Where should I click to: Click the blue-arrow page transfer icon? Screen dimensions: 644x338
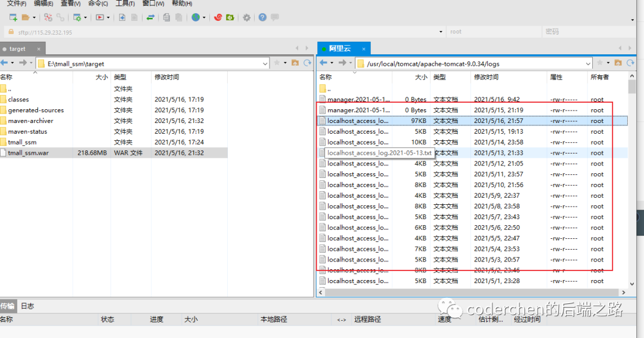(x=122, y=17)
